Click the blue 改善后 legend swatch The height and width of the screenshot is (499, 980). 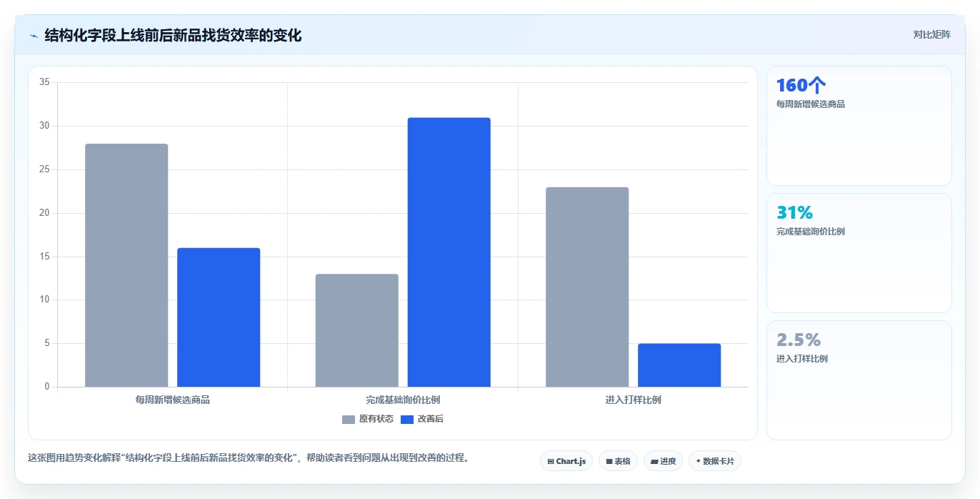point(406,420)
